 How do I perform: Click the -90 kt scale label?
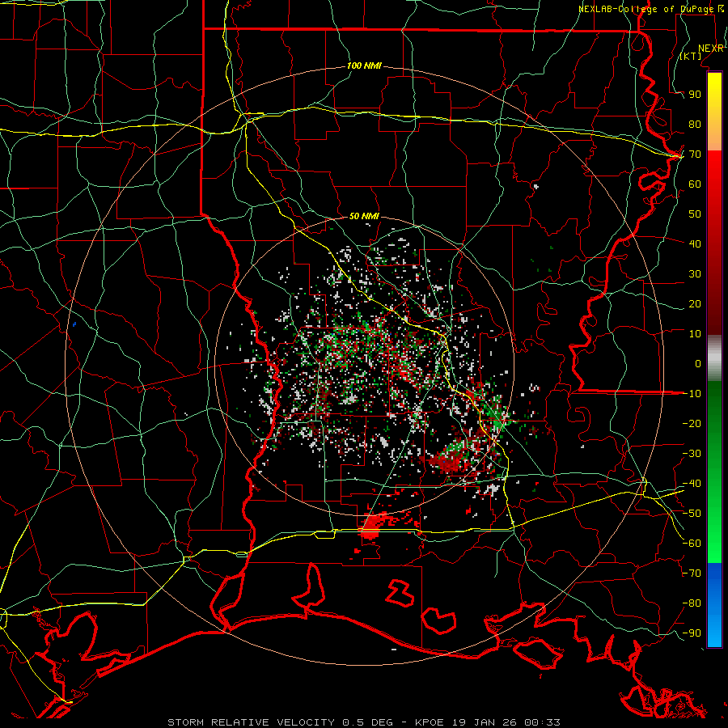coord(692,633)
